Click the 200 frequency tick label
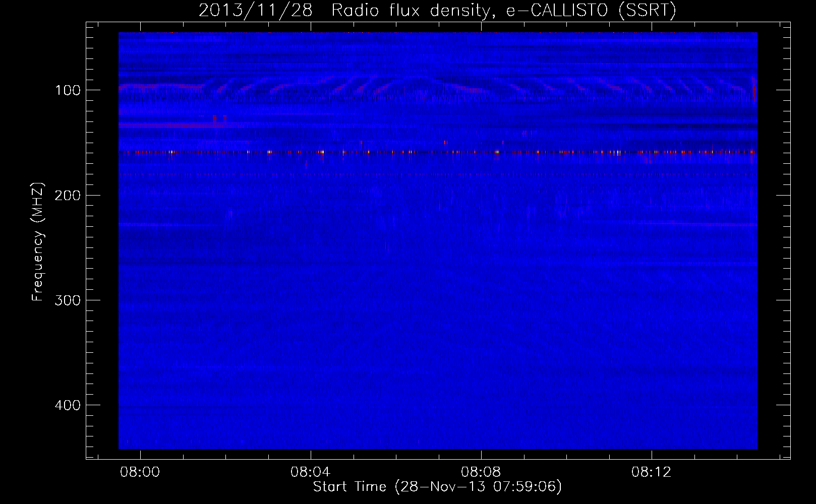 click(68, 196)
